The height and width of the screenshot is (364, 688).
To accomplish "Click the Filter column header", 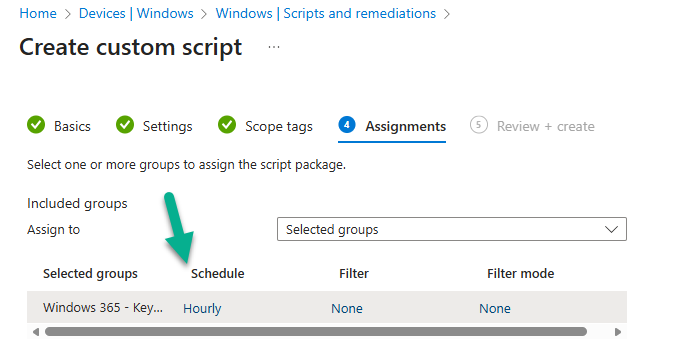I will (x=354, y=274).
